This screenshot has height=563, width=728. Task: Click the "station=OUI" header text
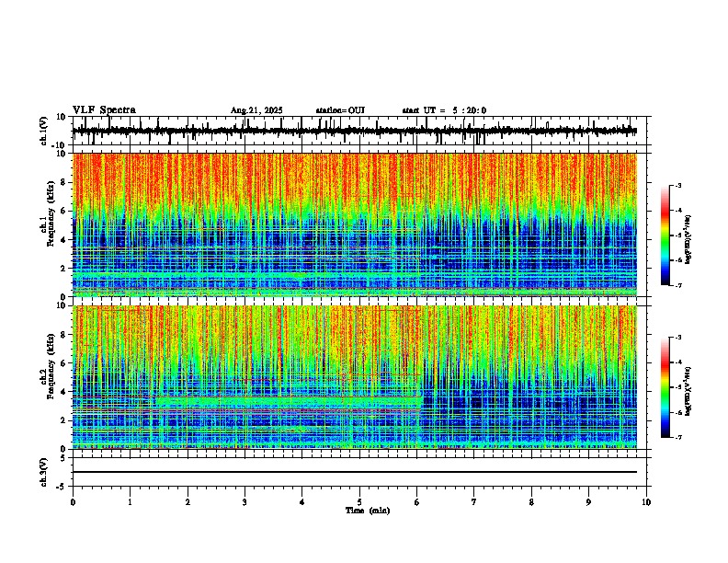pyautogui.click(x=340, y=110)
